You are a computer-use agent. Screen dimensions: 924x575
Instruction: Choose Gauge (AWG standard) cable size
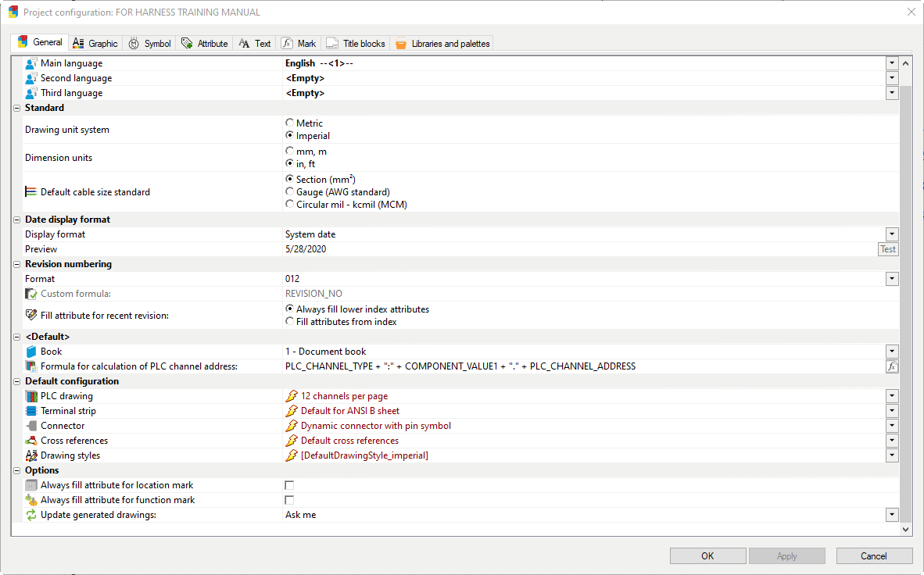pyautogui.click(x=290, y=192)
